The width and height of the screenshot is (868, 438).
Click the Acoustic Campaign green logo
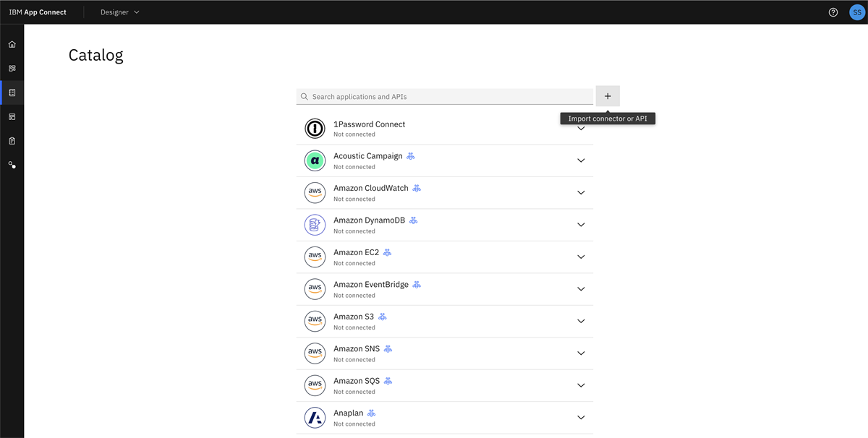(315, 160)
